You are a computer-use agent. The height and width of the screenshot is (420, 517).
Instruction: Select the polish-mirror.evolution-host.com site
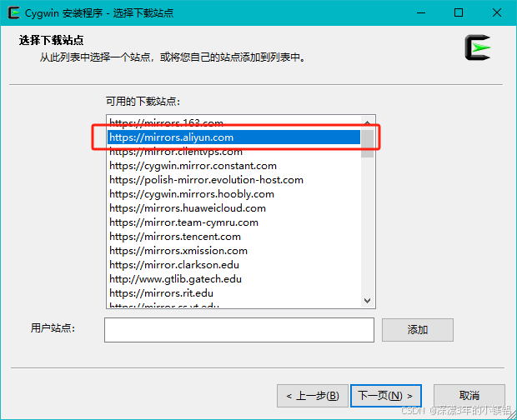click(233, 180)
